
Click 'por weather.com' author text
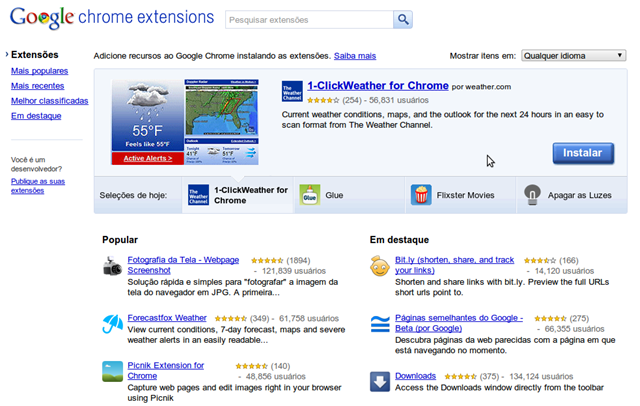481,87
